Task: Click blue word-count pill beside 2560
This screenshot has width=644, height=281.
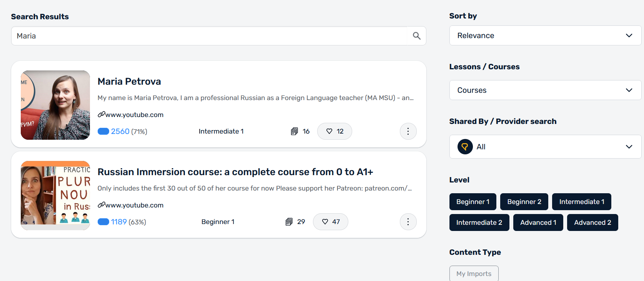Action: click(103, 131)
